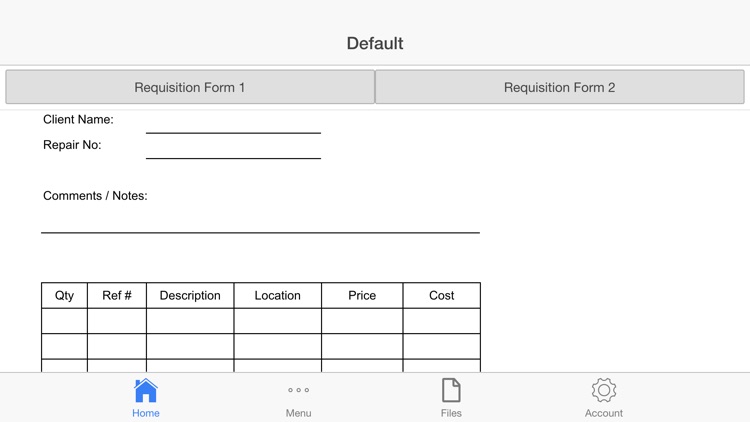Select the Description column header
The width and height of the screenshot is (750, 422).
point(190,296)
